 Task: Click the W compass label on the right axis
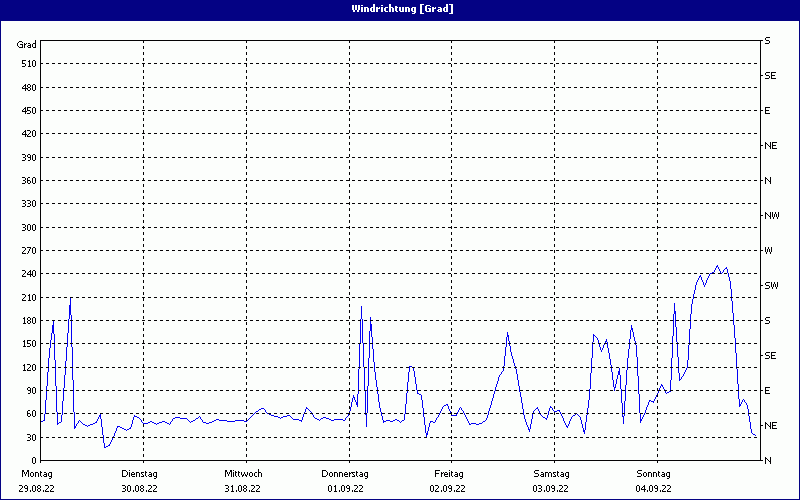[768, 251]
